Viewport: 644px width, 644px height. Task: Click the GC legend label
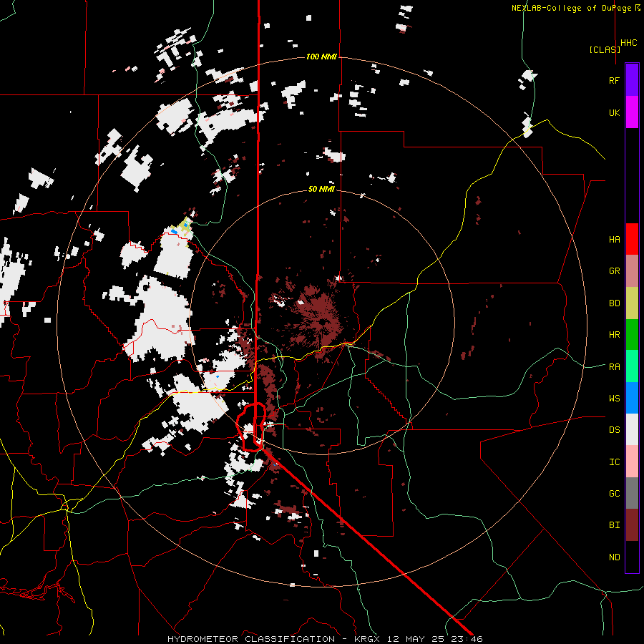(614, 494)
